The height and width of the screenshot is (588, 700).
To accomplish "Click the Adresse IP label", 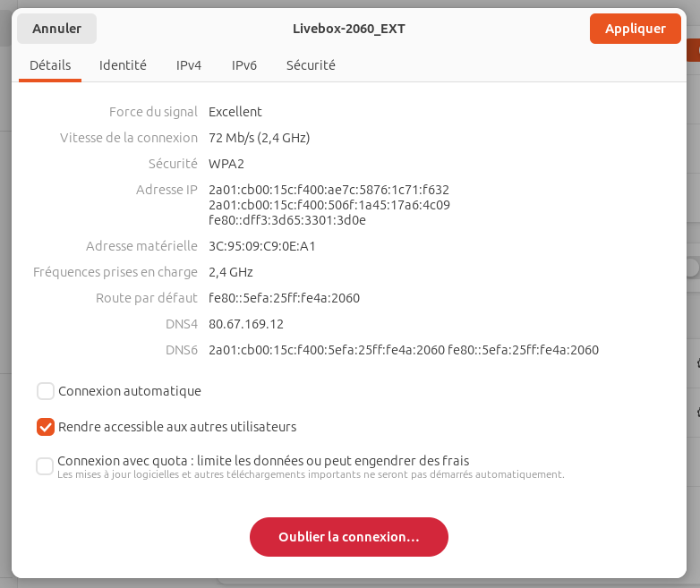I will 166,190.
